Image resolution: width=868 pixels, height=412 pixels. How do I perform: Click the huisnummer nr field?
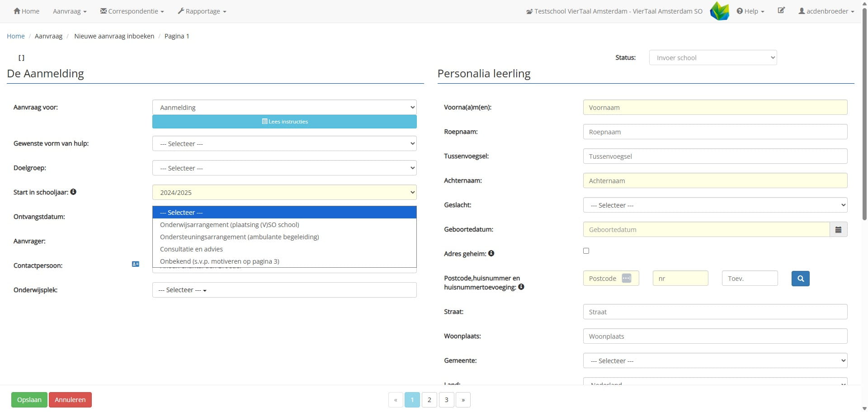pos(680,278)
